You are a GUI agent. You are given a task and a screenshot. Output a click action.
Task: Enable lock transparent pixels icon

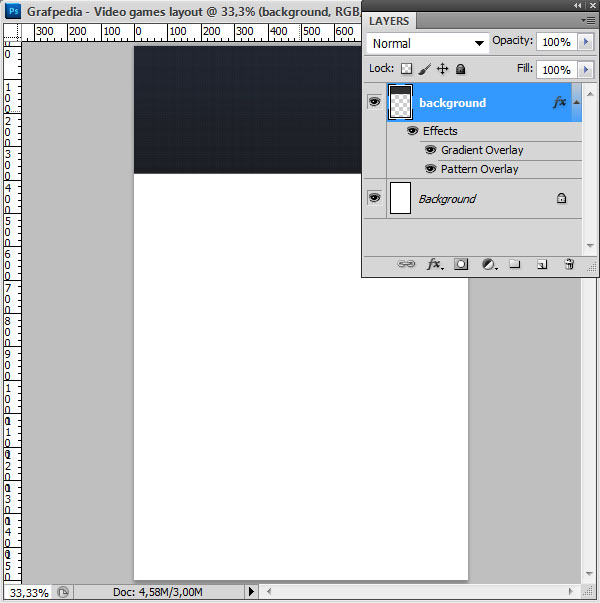[x=406, y=69]
